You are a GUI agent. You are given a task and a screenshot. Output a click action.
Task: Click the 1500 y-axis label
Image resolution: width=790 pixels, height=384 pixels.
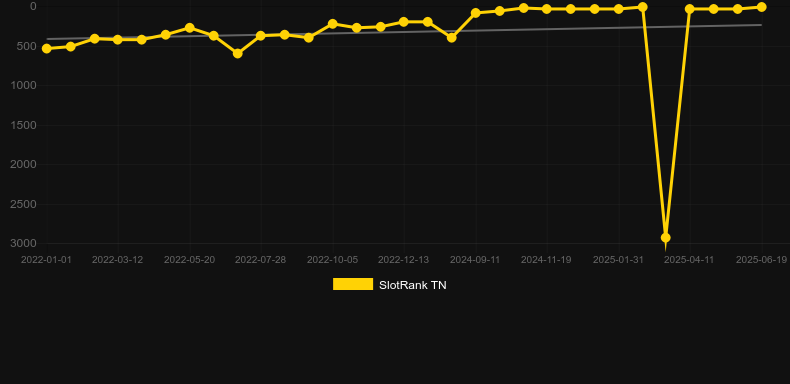(24, 125)
